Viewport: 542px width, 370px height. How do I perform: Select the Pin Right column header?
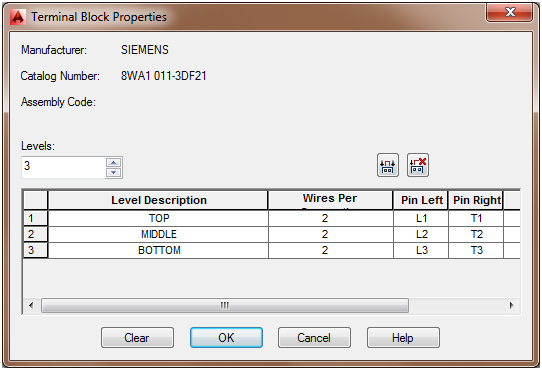point(476,200)
